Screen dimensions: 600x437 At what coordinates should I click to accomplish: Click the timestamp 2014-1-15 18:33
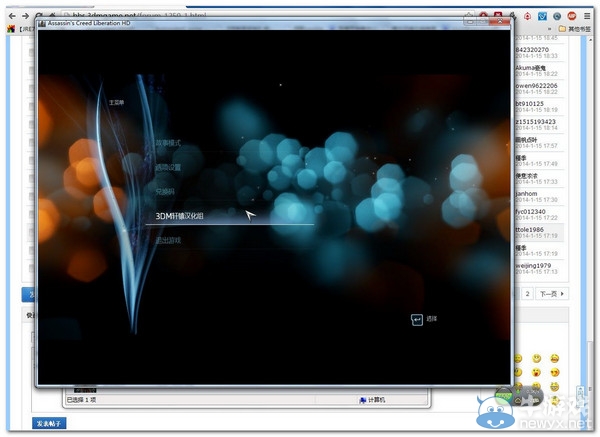[536, 56]
